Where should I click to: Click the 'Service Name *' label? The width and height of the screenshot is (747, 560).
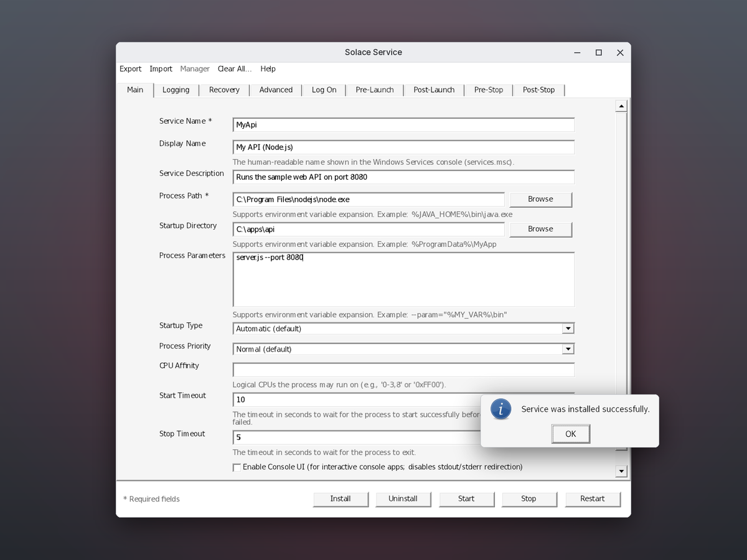click(x=186, y=121)
